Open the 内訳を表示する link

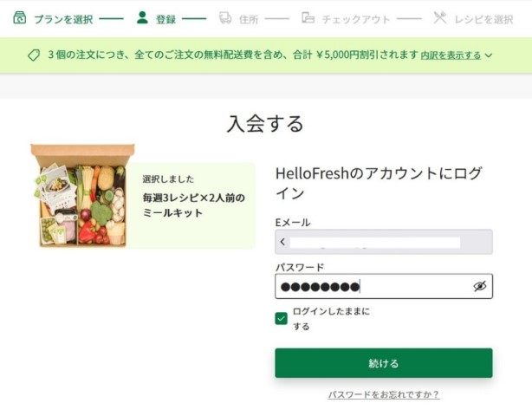tap(451, 55)
